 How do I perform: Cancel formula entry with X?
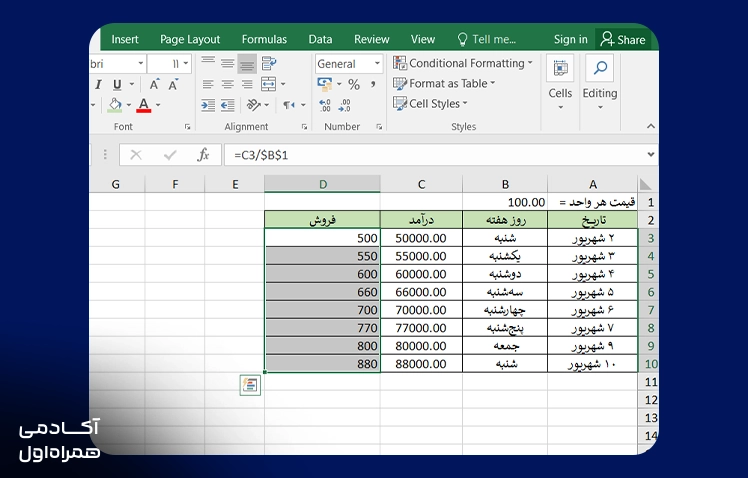pos(136,155)
